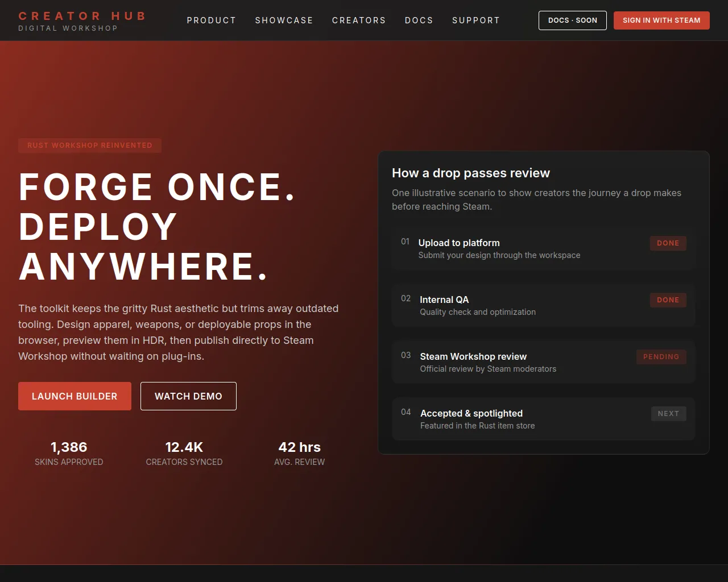Click the NEXT badge on Accepted & spotlighted
The image size is (728, 582).
(669, 414)
